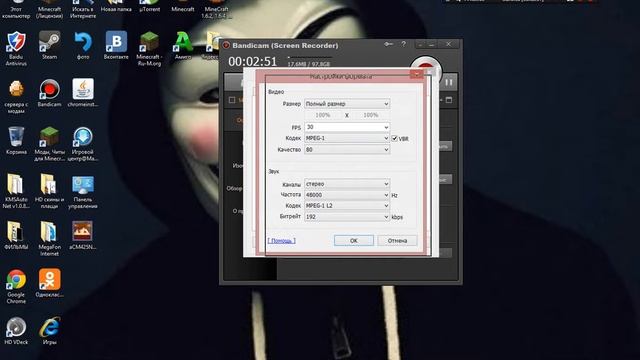
Task: Select the chromeinst Java file icon
Action: click(83, 93)
